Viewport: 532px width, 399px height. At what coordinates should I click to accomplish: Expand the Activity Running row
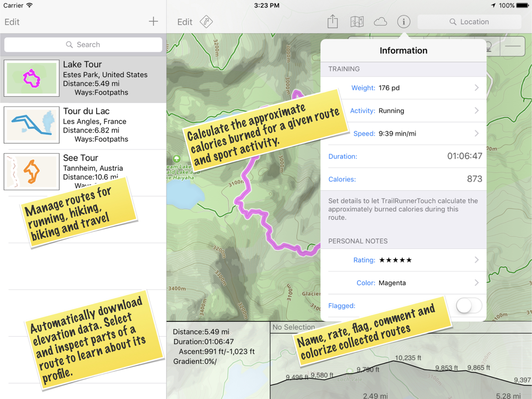pos(403,111)
